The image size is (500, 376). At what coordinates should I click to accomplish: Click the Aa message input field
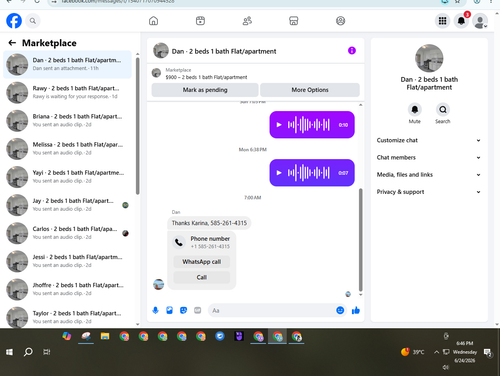tap(272, 310)
